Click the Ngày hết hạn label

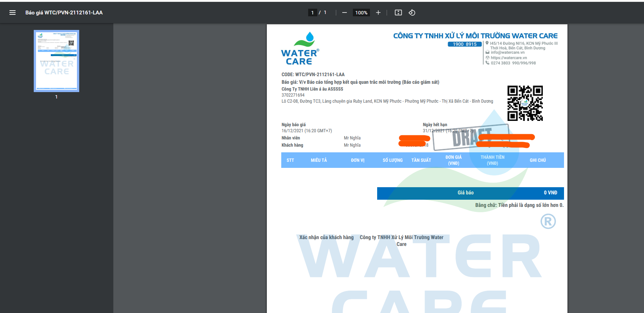[x=435, y=125]
